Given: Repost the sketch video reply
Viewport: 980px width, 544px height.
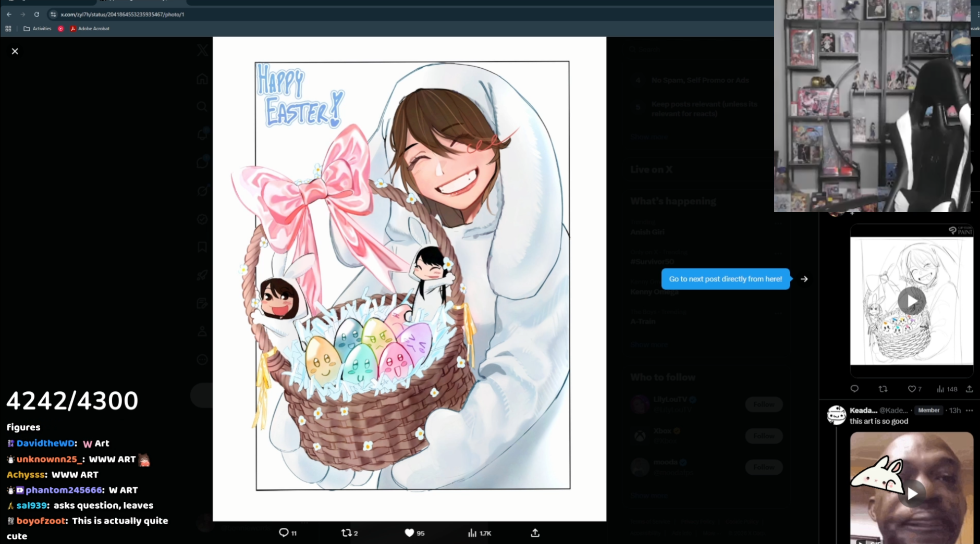Looking at the screenshot, I should [883, 389].
